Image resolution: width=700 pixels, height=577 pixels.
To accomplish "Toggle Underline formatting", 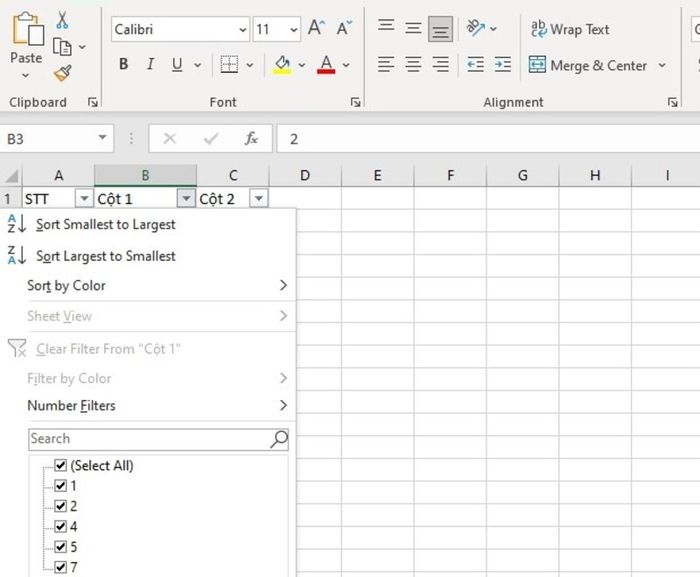I will (177, 64).
